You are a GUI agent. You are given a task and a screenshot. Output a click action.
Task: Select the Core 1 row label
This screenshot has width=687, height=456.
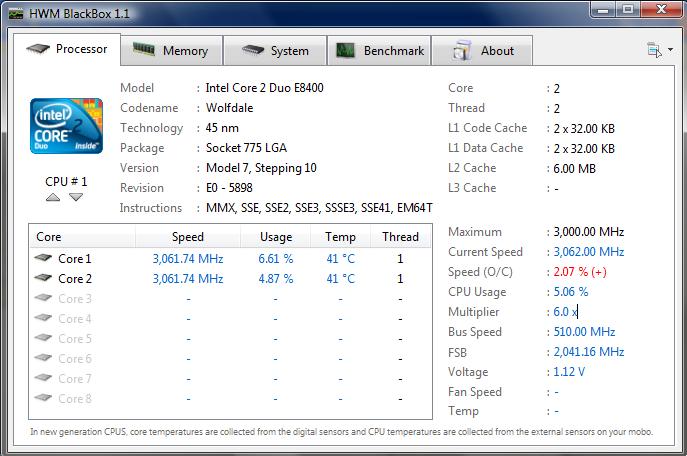[74, 259]
